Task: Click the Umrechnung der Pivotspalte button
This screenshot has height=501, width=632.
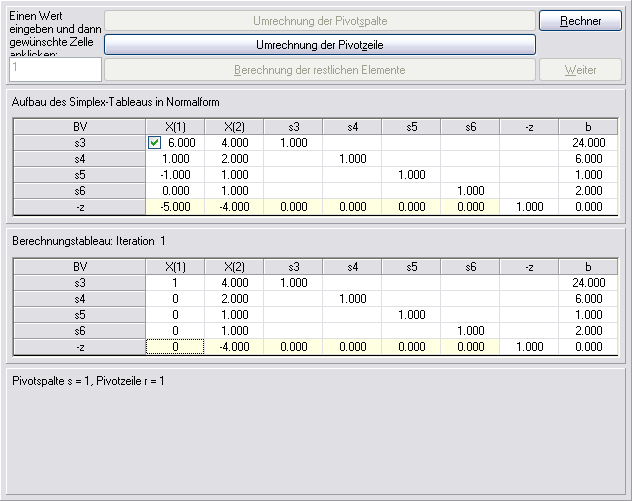Action: pos(320,20)
